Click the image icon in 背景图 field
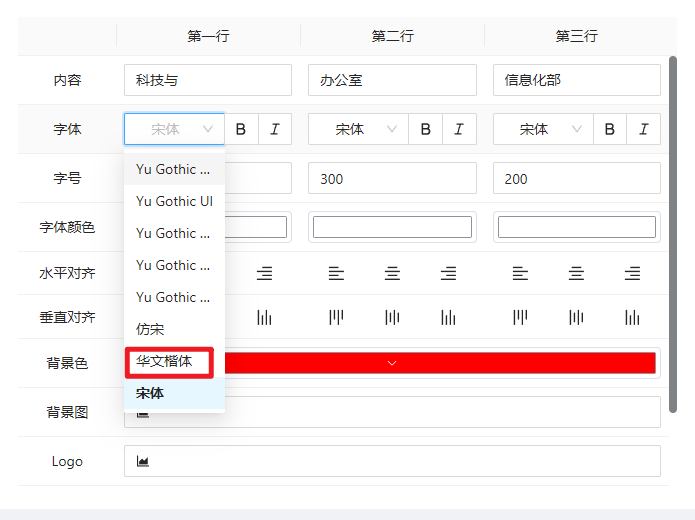The image size is (695, 520). pos(143,412)
